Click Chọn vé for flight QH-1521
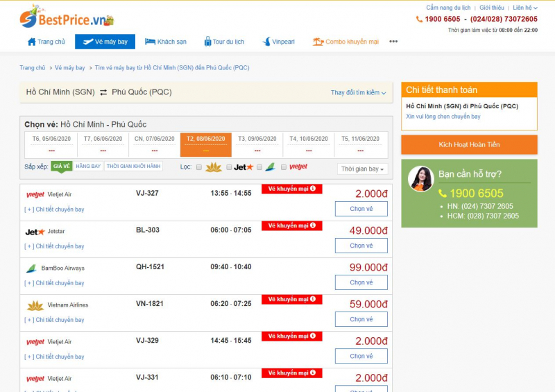This screenshot has height=392, width=555. click(x=361, y=282)
